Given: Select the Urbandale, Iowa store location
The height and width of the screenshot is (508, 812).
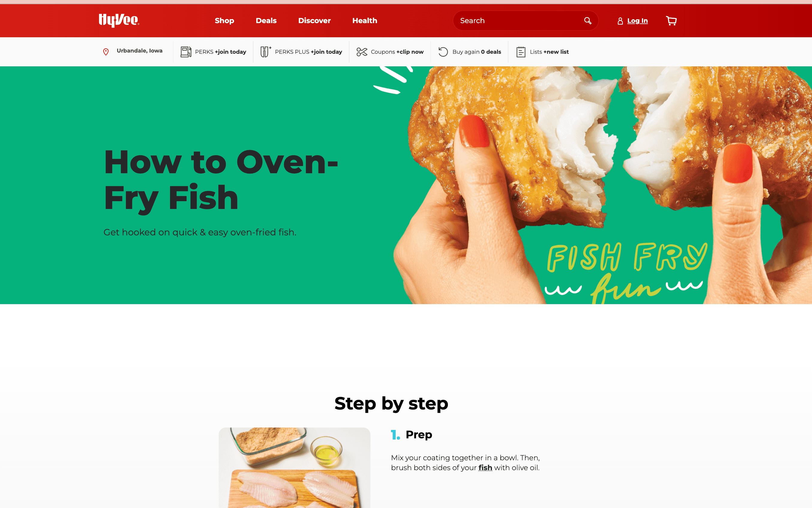Looking at the screenshot, I should (x=139, y=51).
